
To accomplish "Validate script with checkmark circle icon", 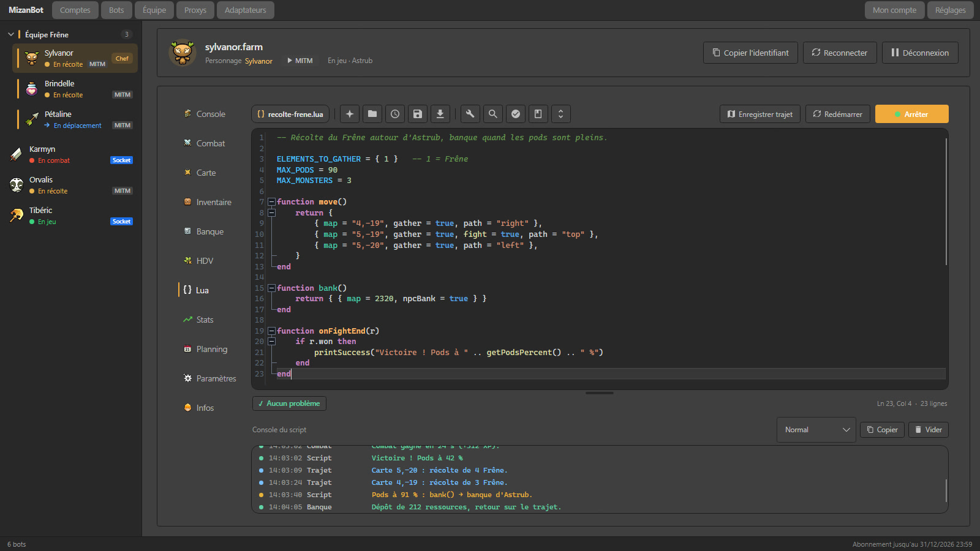I will point(516,114).
